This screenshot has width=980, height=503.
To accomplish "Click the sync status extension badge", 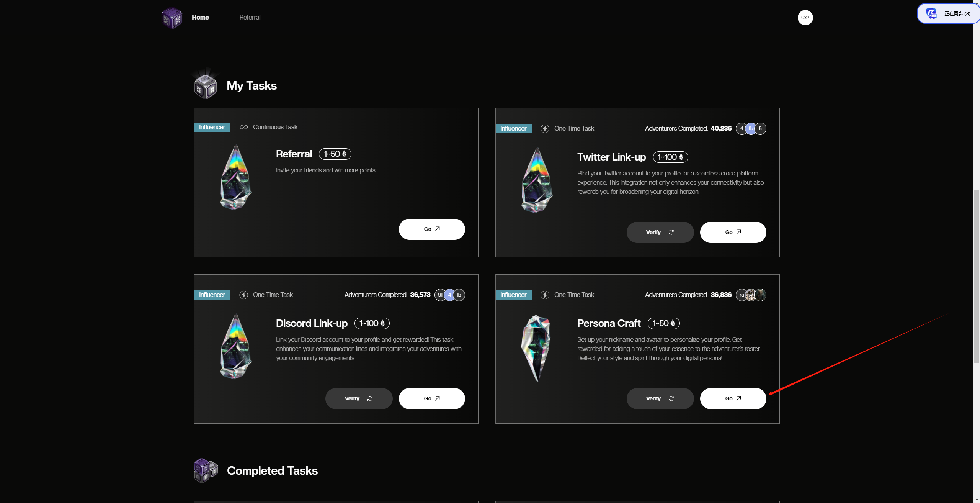I will pyautogui.click(x=948, y=13).
